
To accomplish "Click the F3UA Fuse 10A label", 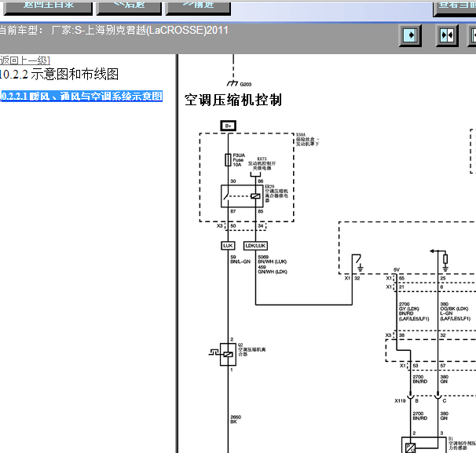I will coord(239,160).
